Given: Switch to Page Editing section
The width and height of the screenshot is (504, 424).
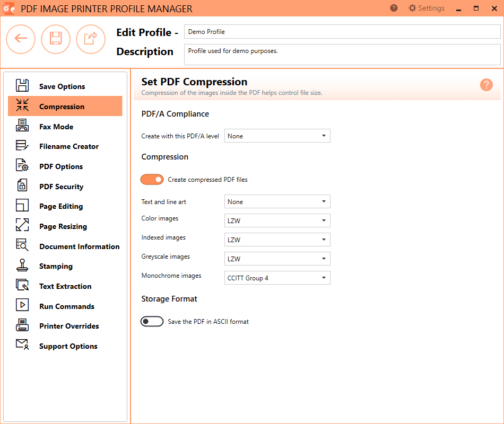Looking at the screenshot, I should tap(65, 206).
